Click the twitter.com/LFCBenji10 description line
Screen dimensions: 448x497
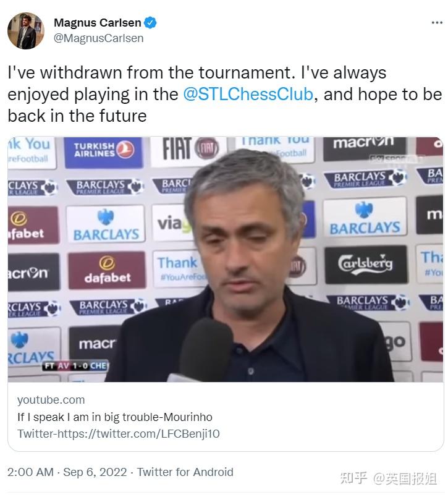pos(118,433)
